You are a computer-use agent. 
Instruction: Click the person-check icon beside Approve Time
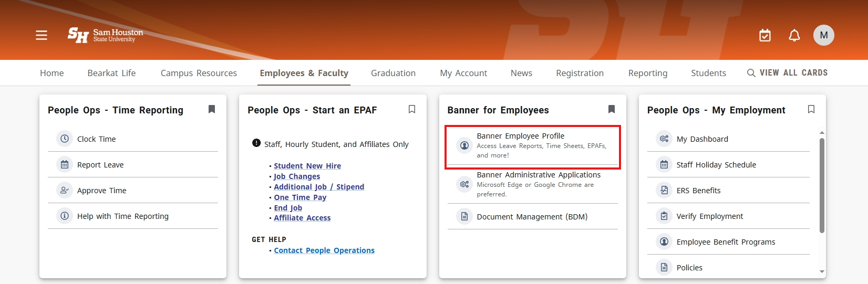[x=65, y=191]
